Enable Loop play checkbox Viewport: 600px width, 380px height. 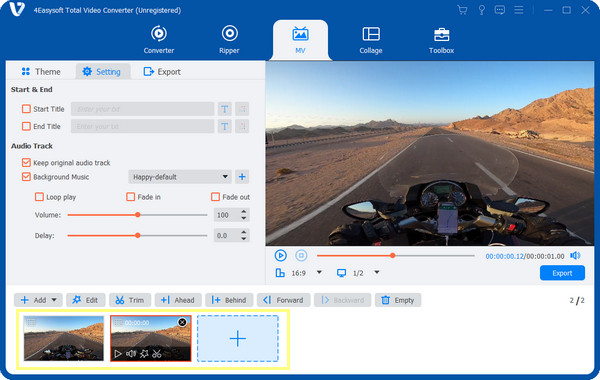click(39, 197)
